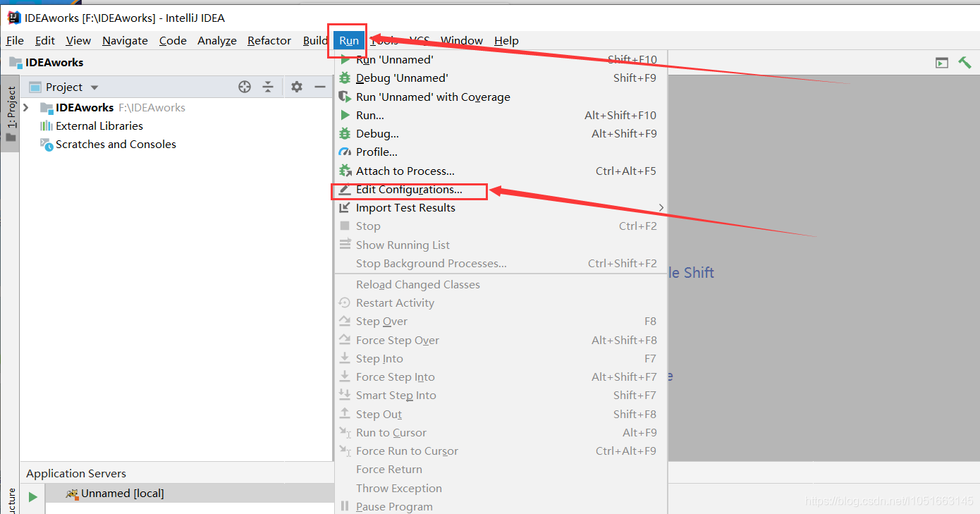Click Step Over entry

click(501, 321)
